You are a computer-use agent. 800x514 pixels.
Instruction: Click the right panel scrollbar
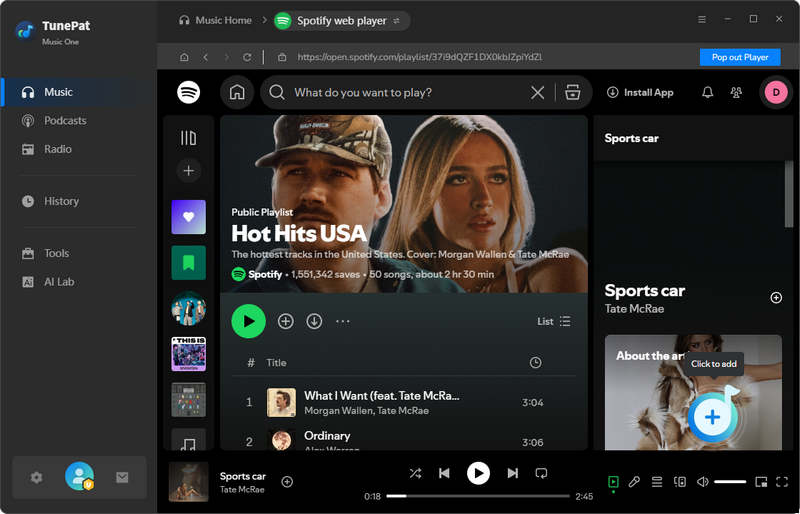coord(789,194)
